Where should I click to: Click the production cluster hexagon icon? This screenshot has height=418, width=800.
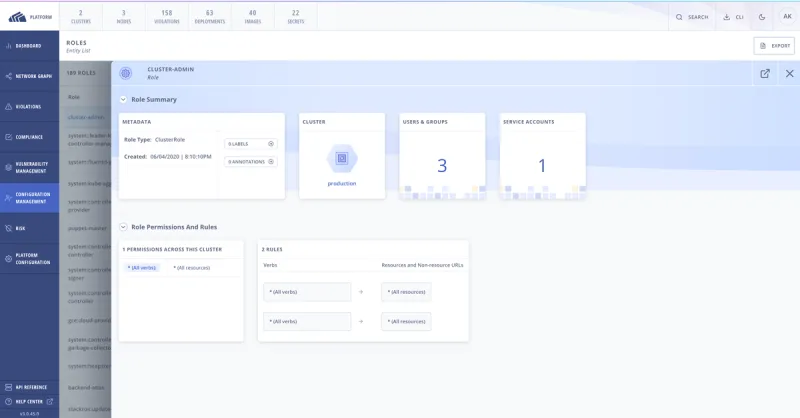tap(341, 158)
